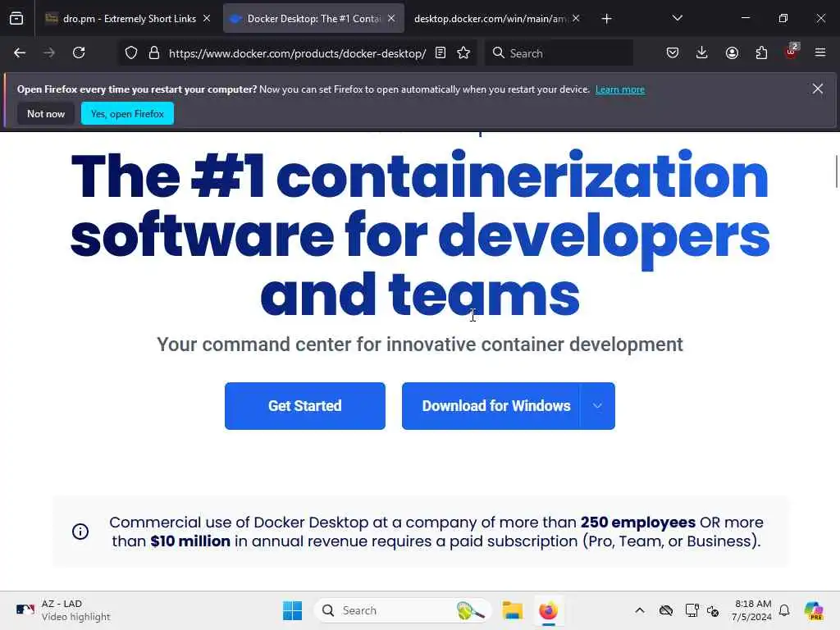Open the extensions puzzle icon
Screen dimensions: 840x630
tap(761, 53)
